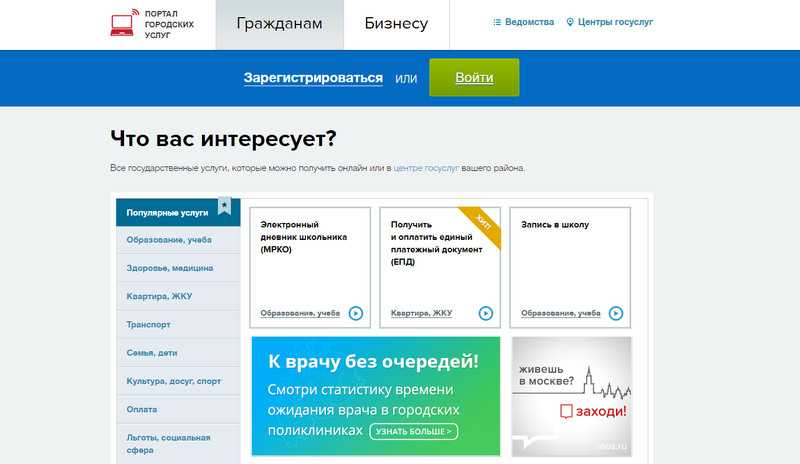Select Оплата category
This screenshot has width=800, height=464.
(x=178, y=409)
